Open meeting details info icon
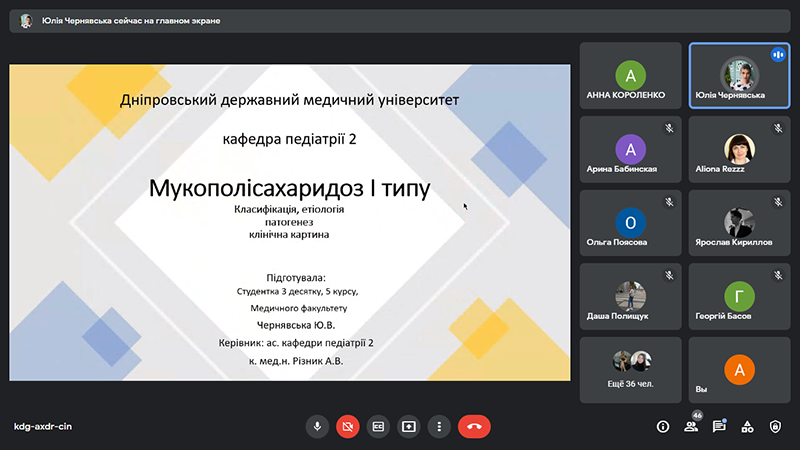 662,426
